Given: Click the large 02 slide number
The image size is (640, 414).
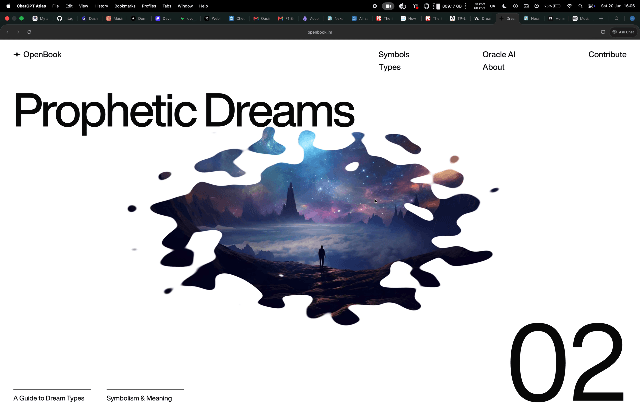Looking at the screenshot, I should (567, 362).
